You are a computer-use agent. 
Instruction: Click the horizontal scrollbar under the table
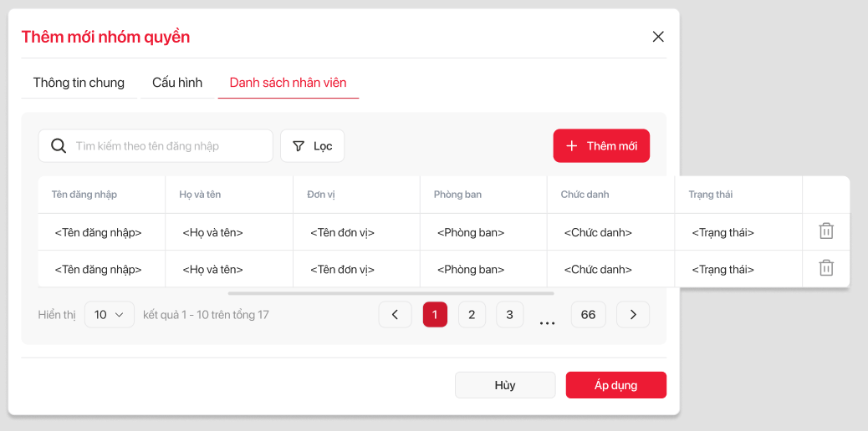coord(391,293)
